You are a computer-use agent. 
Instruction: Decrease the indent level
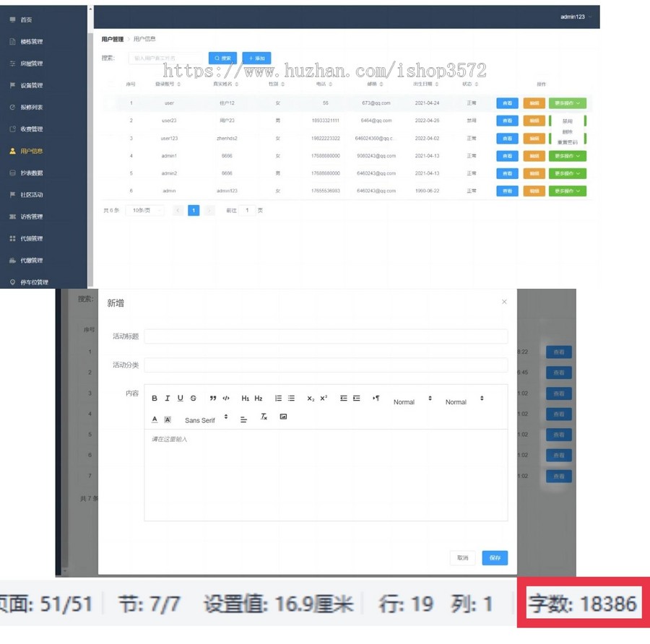(343, 399)
